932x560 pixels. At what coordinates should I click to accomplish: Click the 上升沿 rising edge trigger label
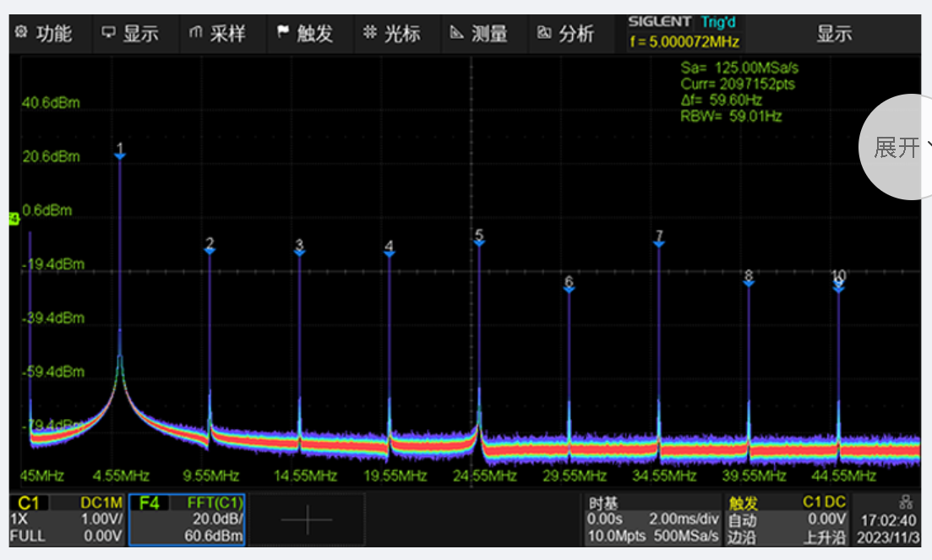click(824, 537)
